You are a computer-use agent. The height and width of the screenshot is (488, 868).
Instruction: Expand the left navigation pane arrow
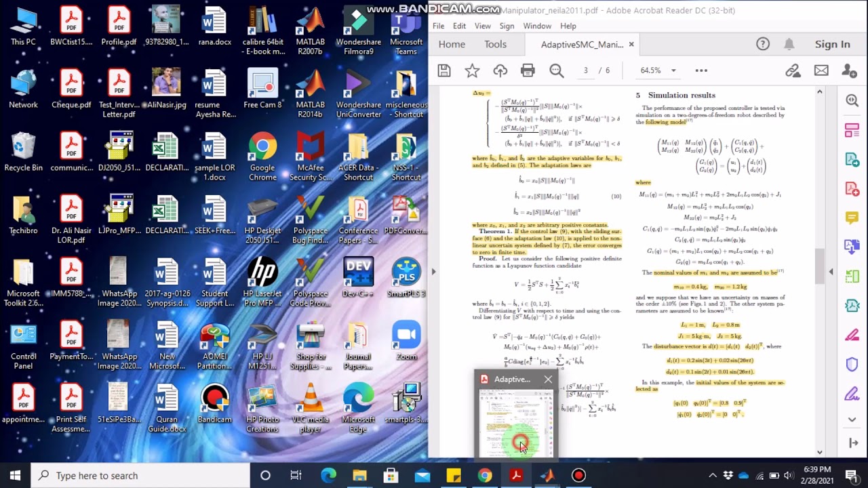coord(433,271)
